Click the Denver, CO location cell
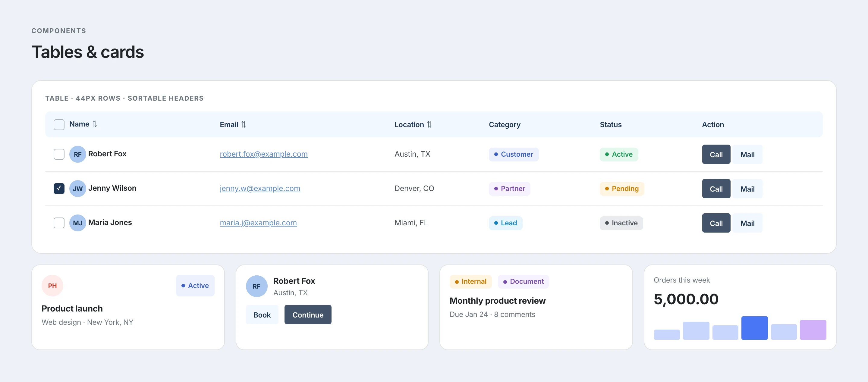 tap(414, 189)
